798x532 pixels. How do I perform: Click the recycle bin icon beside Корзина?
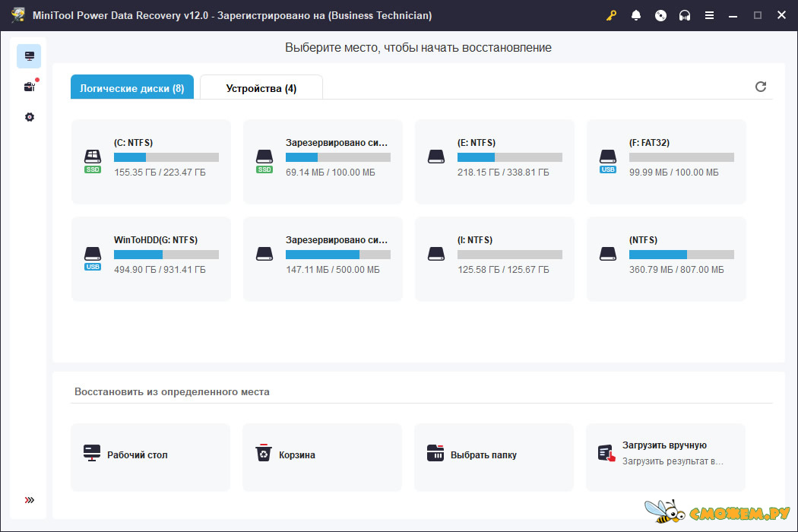tap(264, 453)
